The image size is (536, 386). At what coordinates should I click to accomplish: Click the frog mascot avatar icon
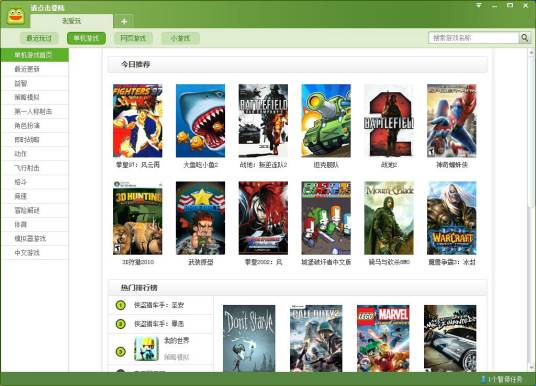click(16, 16)
